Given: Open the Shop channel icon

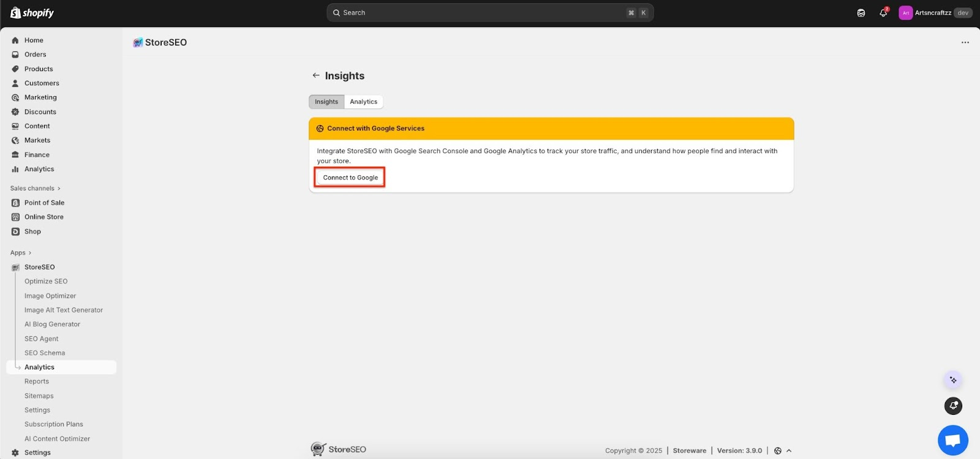Looking at the screenshot, I should 15,232.
